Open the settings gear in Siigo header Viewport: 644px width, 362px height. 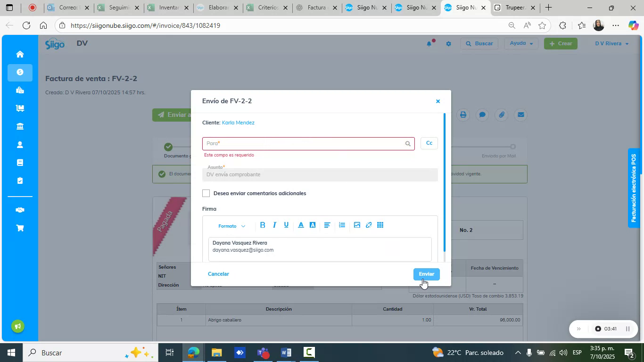coord(448,44)
